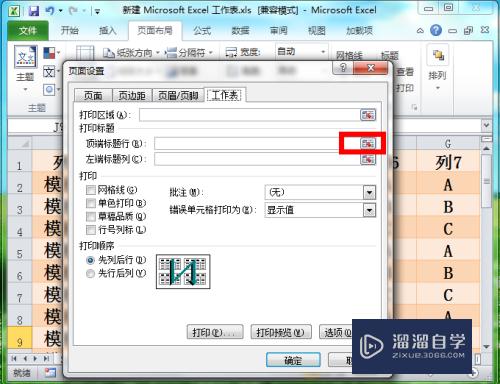Open the 文件 (File) tab
Image resolution: width=500 pixels, height=384 pixels.
coord(28,31)
